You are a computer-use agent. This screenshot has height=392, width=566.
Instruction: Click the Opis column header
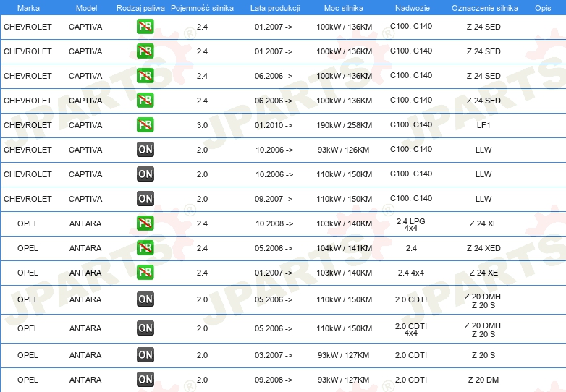tap(542, 7)
